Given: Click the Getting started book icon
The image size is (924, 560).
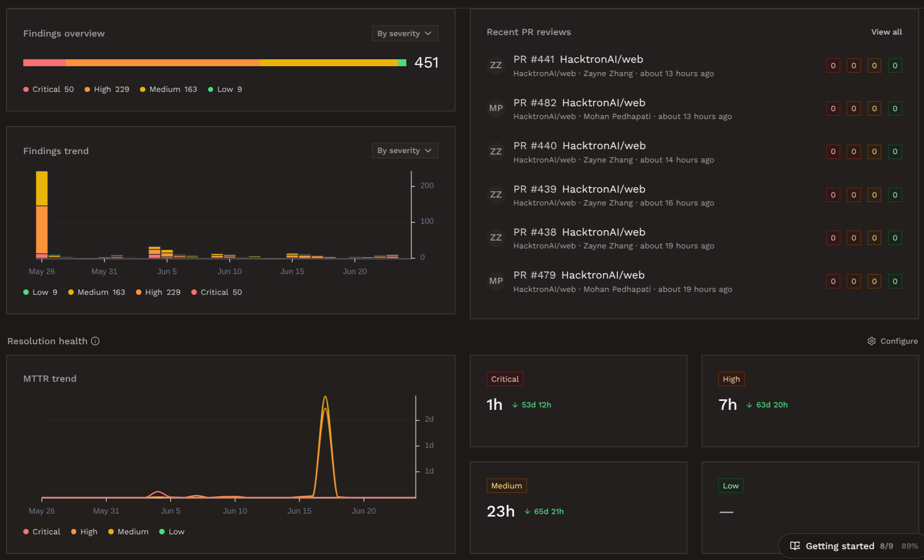Looking at the screenshot, I should click(795, 546).
